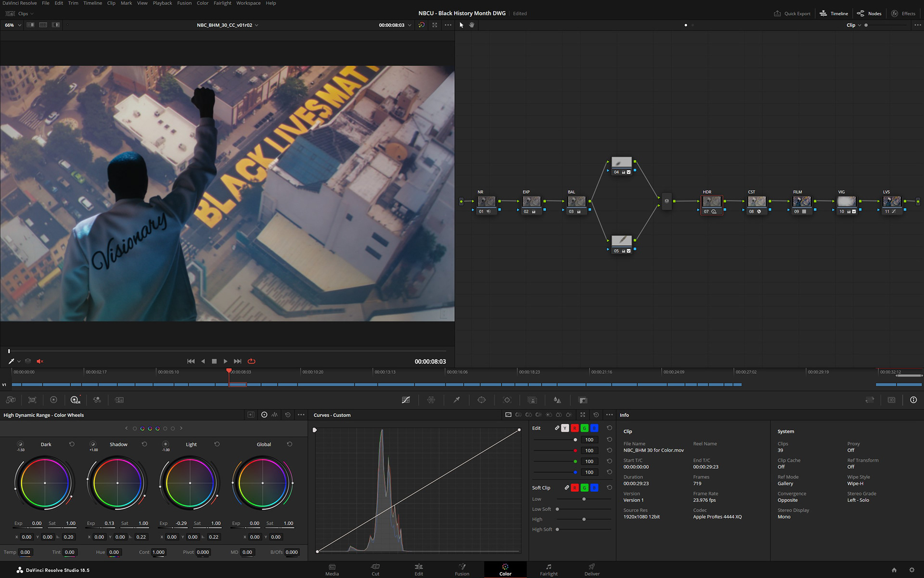Open viewer zoom 66% dropdown
The height and width of the screenshot is (578, 924).
[x=13, y=25]
